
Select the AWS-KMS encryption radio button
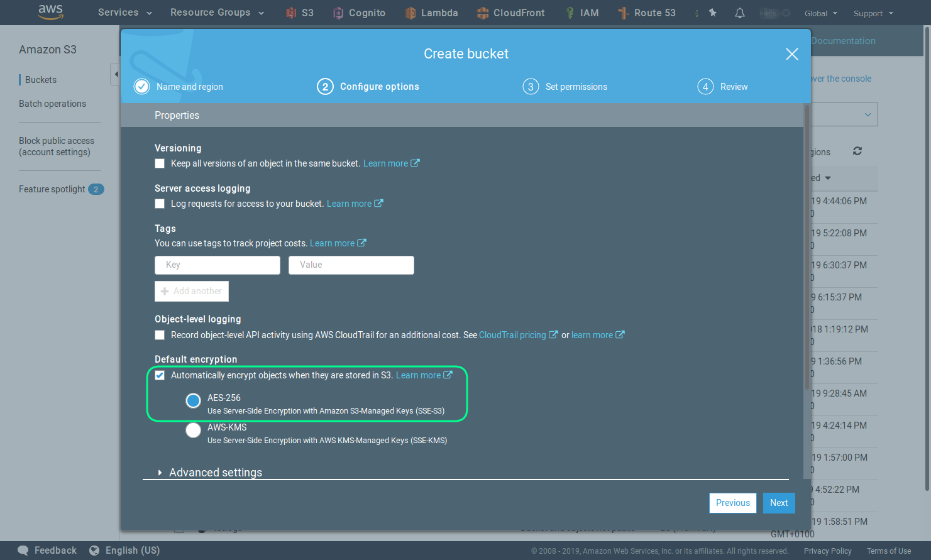point(193,430)
